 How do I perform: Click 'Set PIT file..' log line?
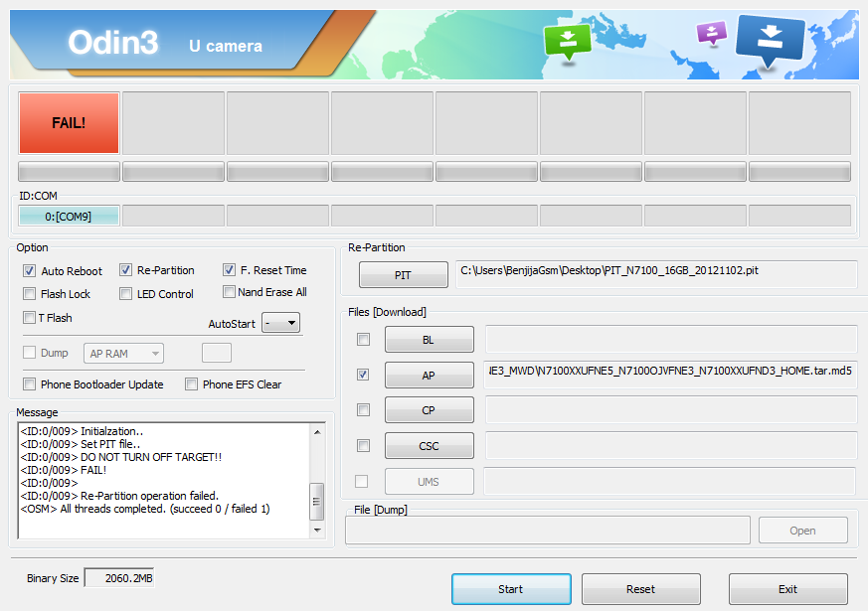81,444
